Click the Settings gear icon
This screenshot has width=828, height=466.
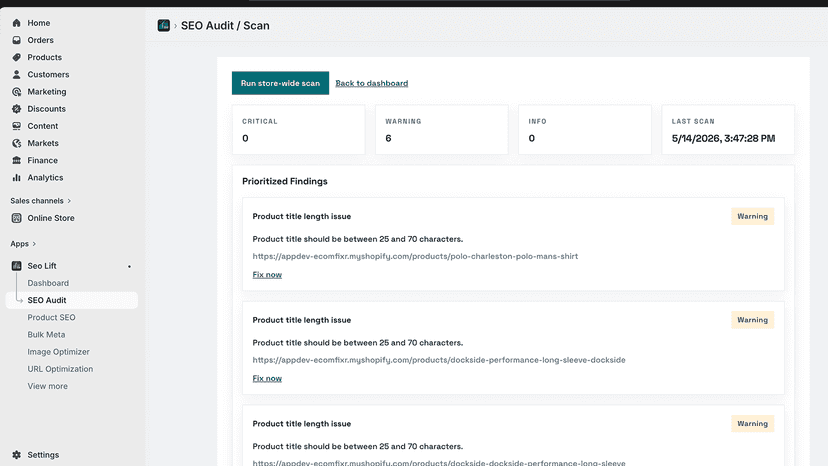16,455
